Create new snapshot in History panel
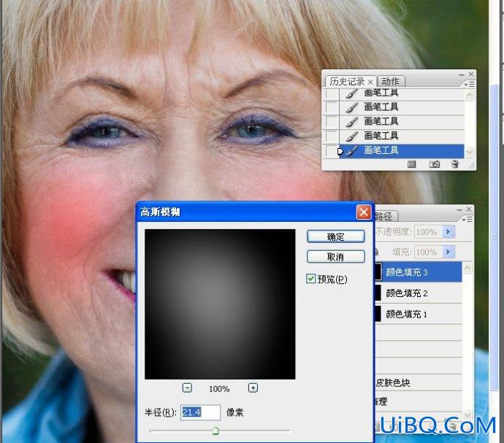Image resolution: width=504 pixels, height=443 pixels. [x=435, y=165]
